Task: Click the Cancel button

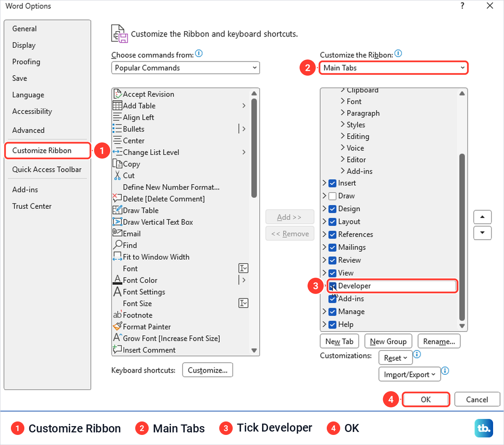Action: pos(477,400)
